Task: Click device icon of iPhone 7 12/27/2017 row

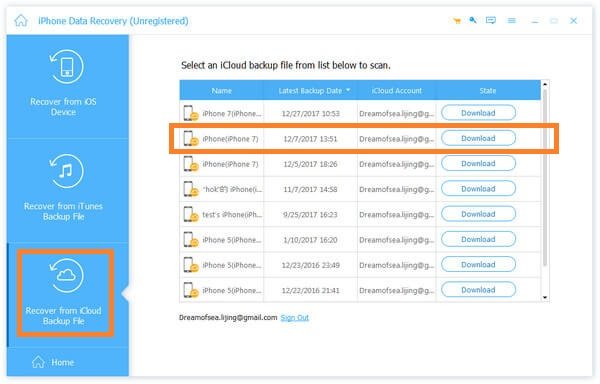Action: [x=191, y=113]
